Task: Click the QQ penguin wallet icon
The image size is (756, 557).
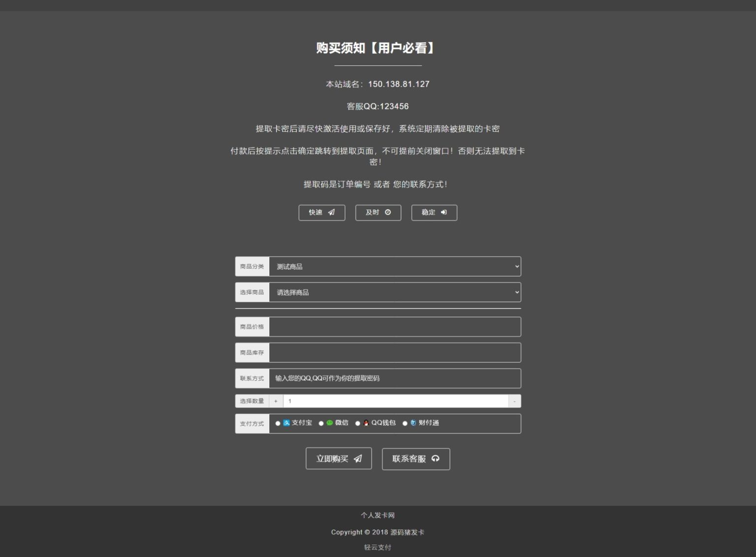Action: click(x=366, y=423)
